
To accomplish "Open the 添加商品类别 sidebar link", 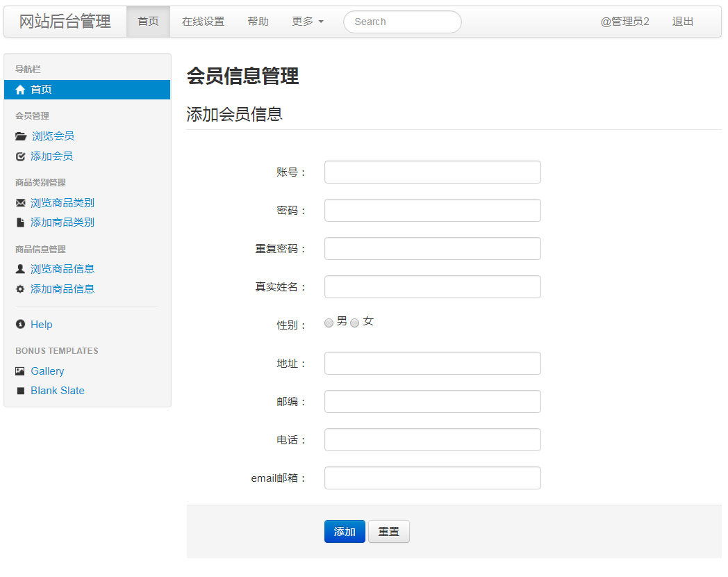I will click(x=63, y=222).
